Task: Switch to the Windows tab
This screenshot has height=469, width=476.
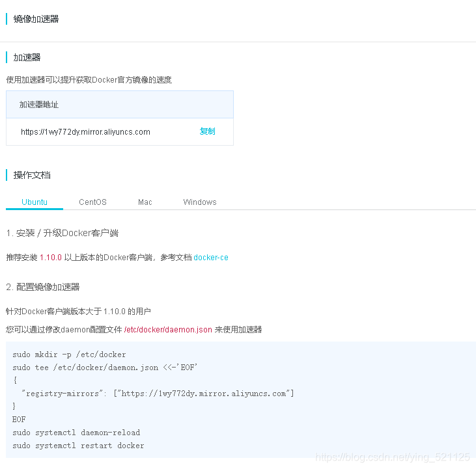Action: click(200, 202)
